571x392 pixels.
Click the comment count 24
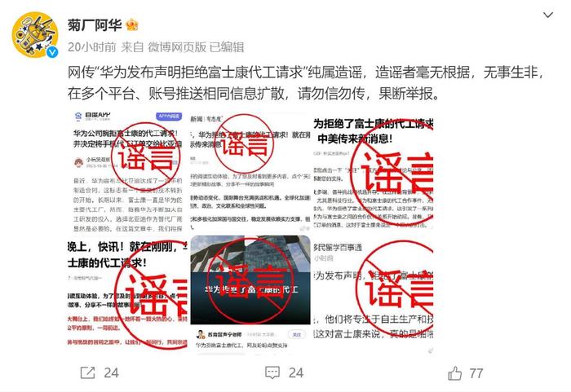tap(296, 373)
